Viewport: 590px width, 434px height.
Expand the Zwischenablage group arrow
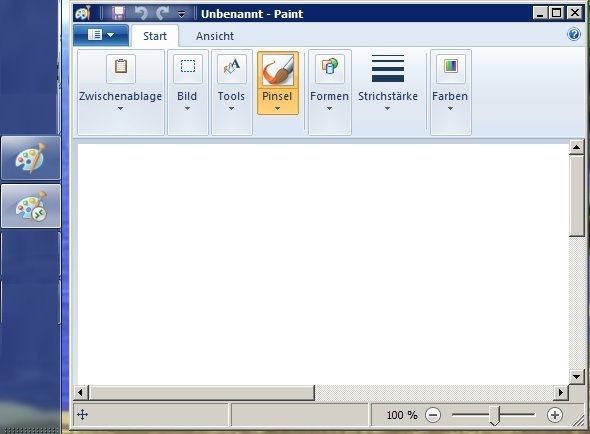120,108
